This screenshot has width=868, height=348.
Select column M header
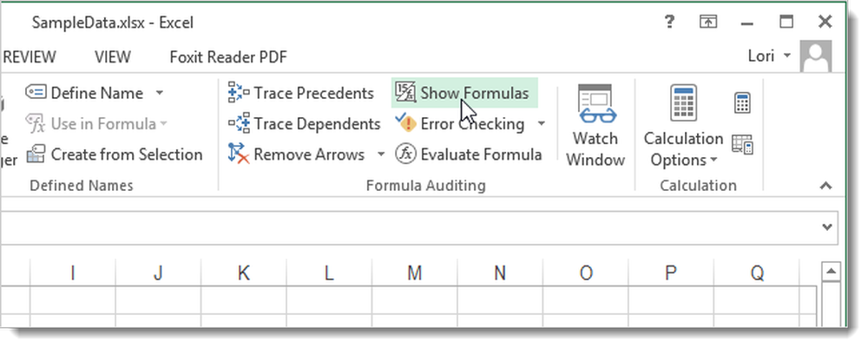pos(415,272)
